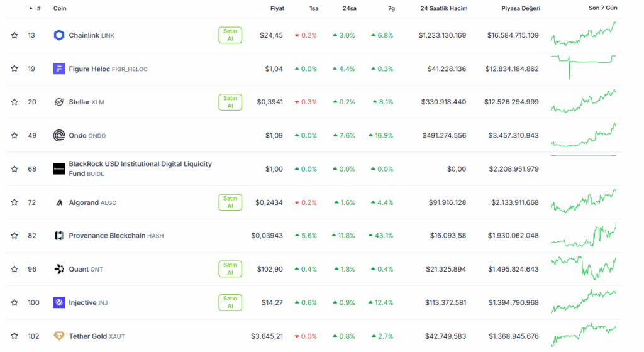This screenshot has width=644, height=352.
Task: Click the Ondo coin logo icon
Action: pyautogui.click(x=59, y=135)
